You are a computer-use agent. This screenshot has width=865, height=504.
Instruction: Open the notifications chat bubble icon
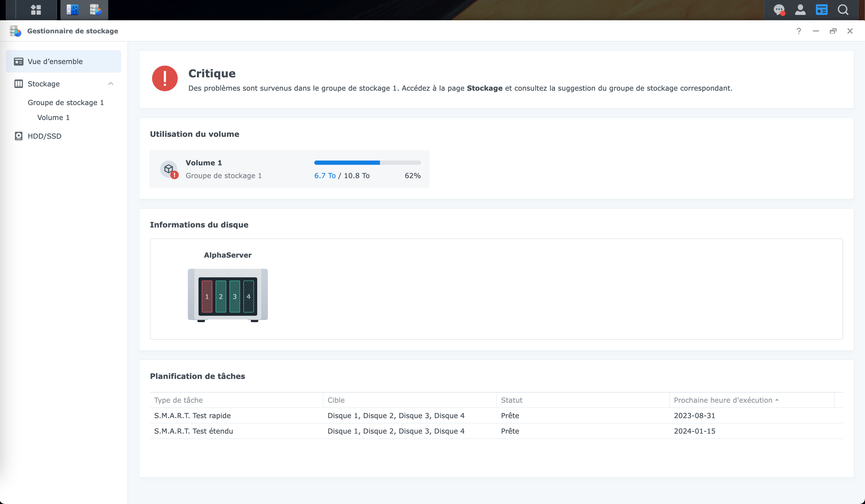[779, 10]
